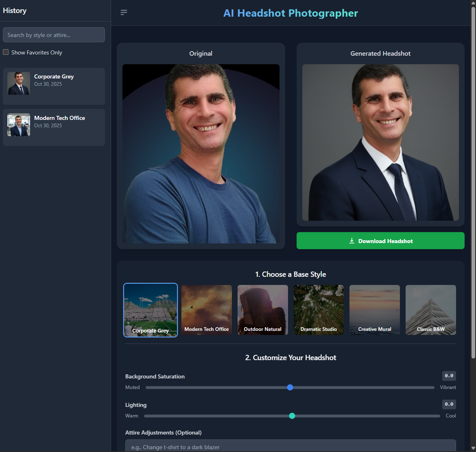Click the Background Saturation slider handle
This screenshot has height=452, width=476.
click(290, 388)
